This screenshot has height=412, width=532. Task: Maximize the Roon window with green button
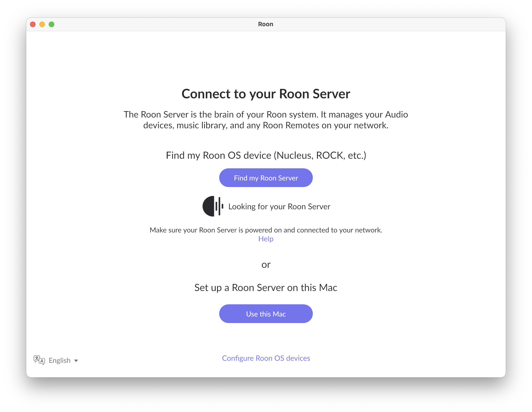[x=52, y=24]
